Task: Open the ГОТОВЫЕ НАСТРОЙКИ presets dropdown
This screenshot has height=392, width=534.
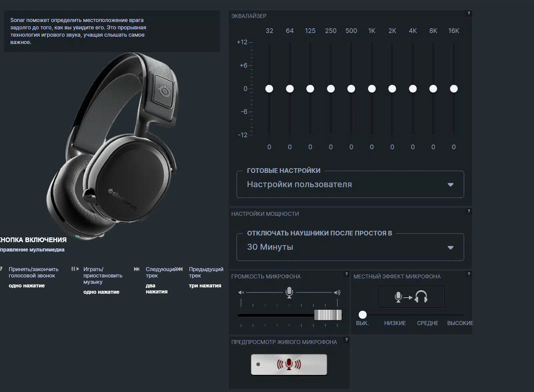Action: [350, 185]
